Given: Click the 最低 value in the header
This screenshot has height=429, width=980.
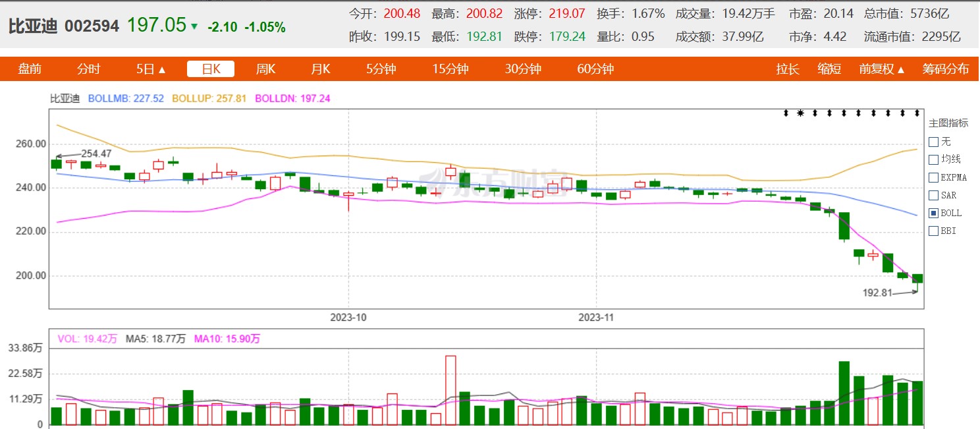Looking at the screenshot, I should point(484,37).
